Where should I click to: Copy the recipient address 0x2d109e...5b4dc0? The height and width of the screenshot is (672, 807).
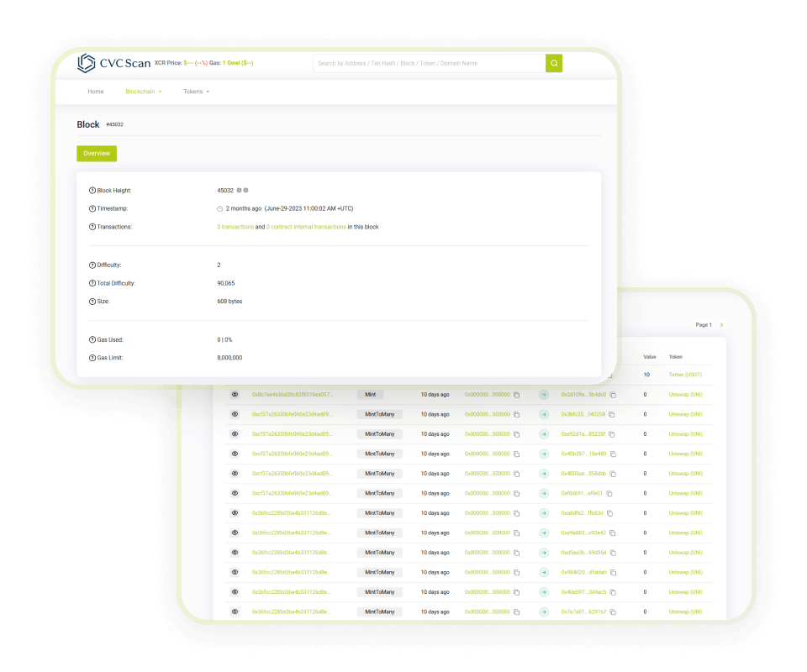pos(613,395)
